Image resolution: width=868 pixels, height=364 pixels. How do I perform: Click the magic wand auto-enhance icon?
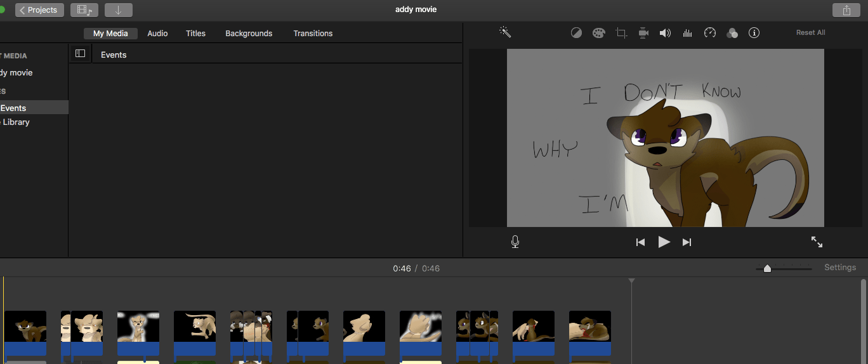point(505,32)
